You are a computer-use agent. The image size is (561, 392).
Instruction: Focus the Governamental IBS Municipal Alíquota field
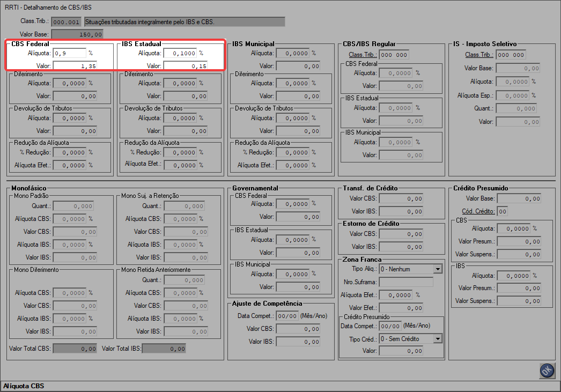point(293,275)
